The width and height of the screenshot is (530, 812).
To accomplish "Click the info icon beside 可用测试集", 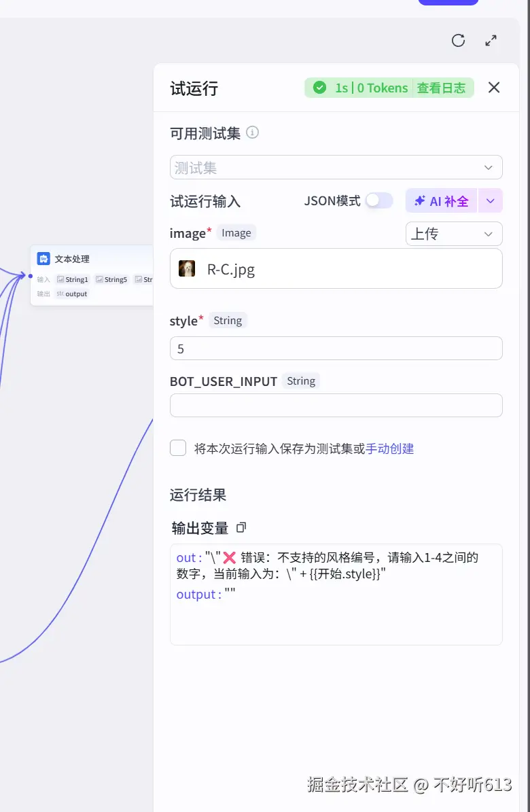I will (x=252, y=133).
